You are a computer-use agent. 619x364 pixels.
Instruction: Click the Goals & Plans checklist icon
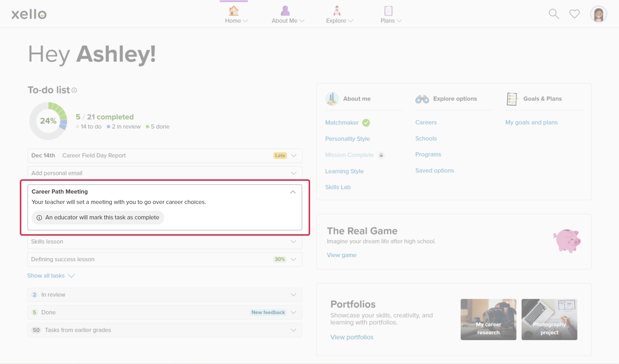pyautogui.click(x=512, y=99)
